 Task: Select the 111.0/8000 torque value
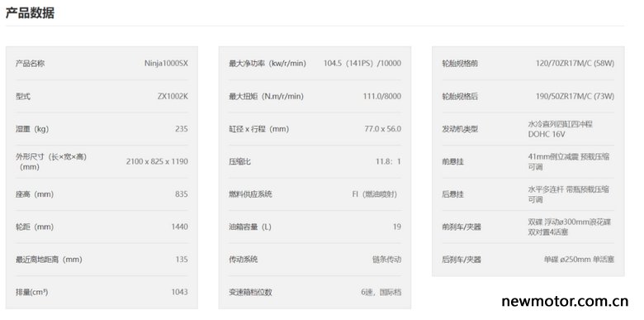[382, 96]
